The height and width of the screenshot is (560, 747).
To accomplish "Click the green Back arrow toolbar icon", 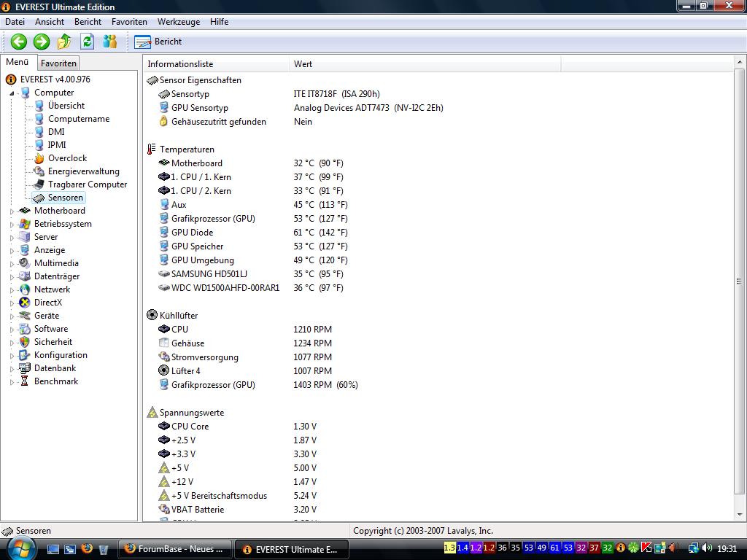I will 19,42.
